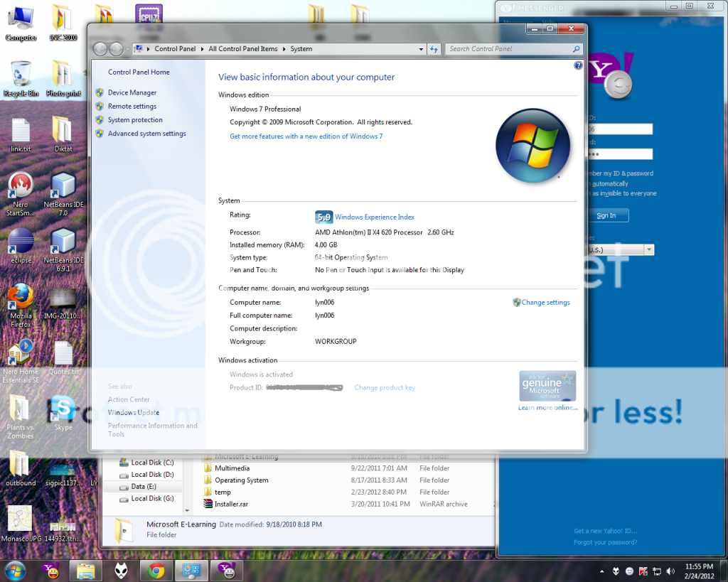Open the Recycle Bin desktop icon
This screenshot has height=582, width=728.
(x=21, y=79)
